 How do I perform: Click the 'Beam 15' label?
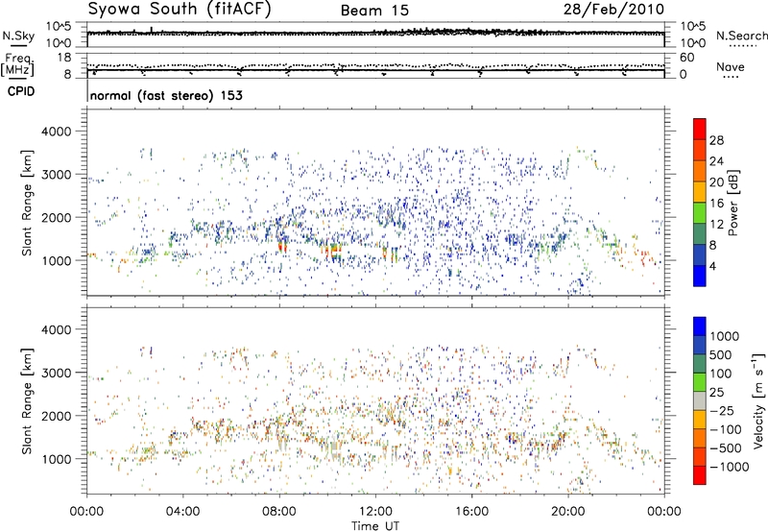[x=374, y=11]
